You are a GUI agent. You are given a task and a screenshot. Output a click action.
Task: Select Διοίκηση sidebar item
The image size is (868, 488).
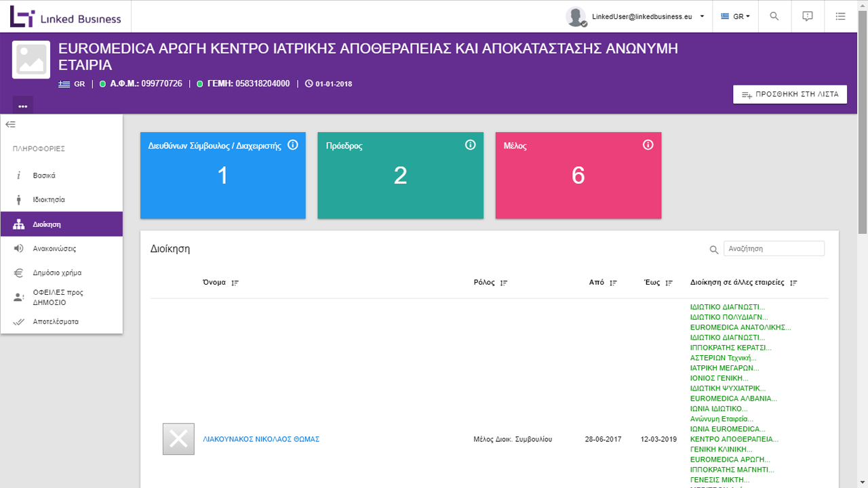point(62,224)
